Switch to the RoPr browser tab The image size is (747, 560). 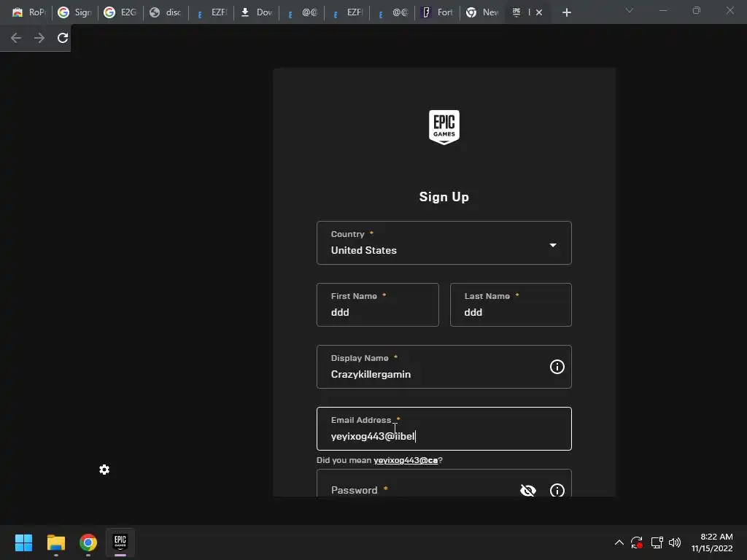pos(28,12)
